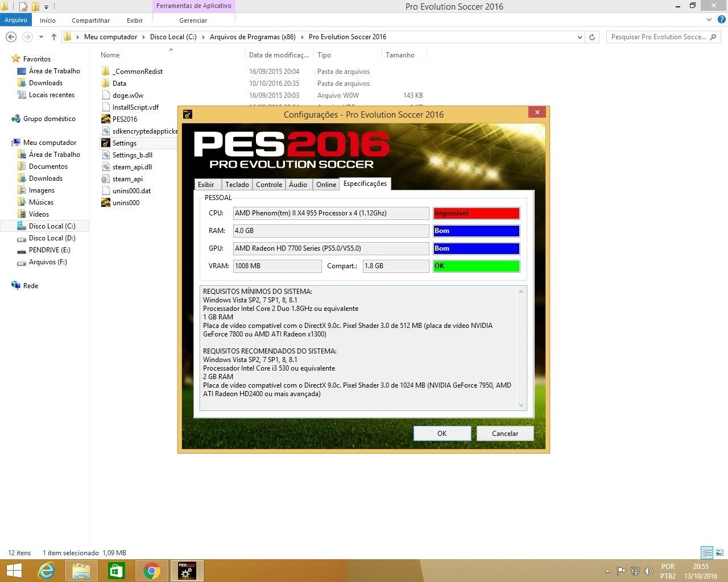Launch Windows Store from the taskbar
This screenshot has height=582, width=728.
(116, 571)
